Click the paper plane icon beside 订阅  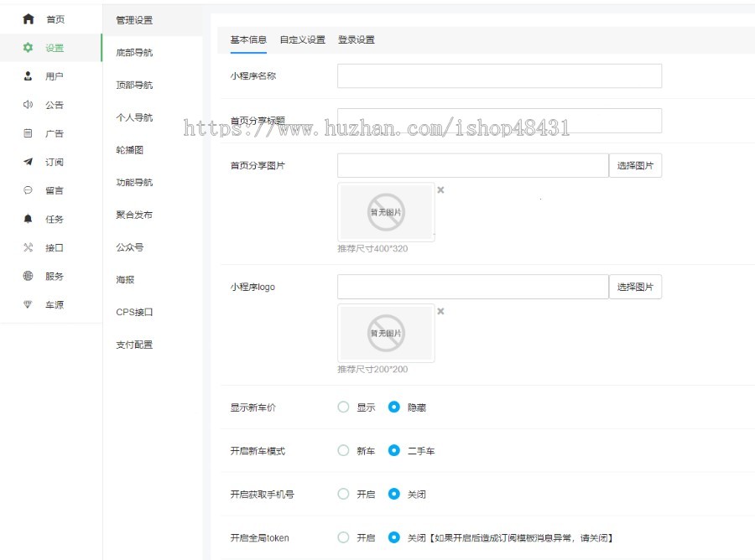pos(28,162)
